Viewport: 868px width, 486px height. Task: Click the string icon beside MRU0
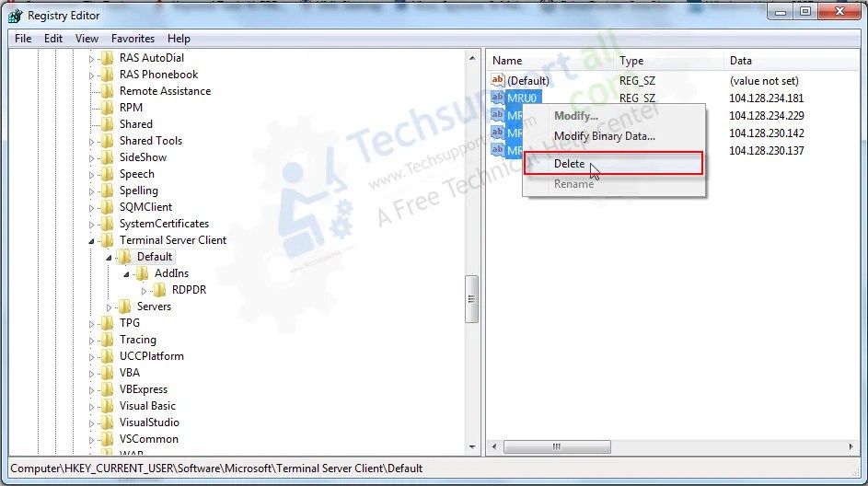tap(498, 98)
